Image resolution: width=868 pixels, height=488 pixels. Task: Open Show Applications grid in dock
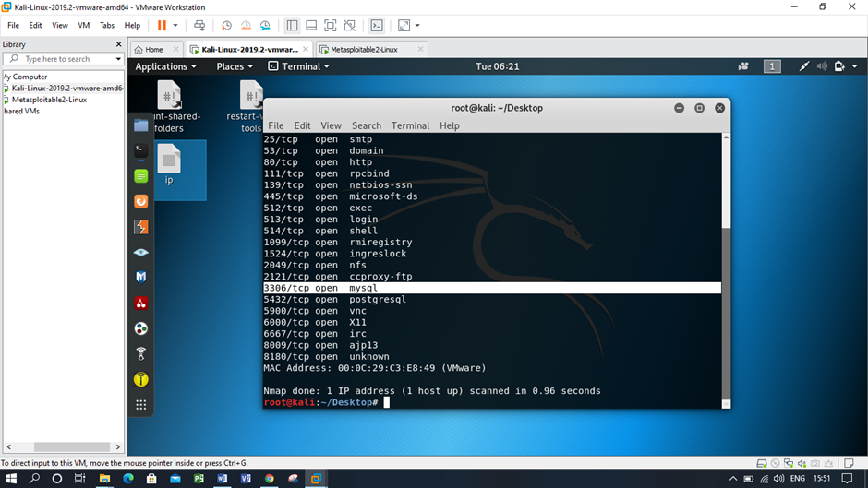[x=140, y=405]
